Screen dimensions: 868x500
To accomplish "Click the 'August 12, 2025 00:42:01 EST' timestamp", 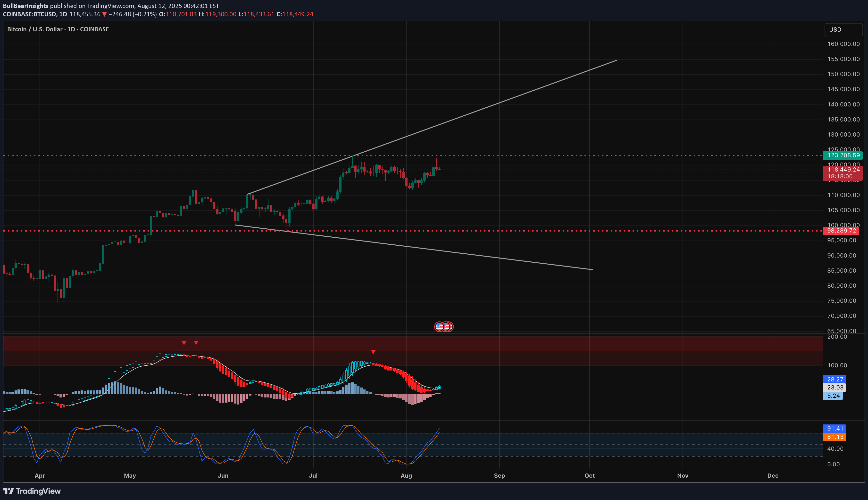I will [178, 6].
